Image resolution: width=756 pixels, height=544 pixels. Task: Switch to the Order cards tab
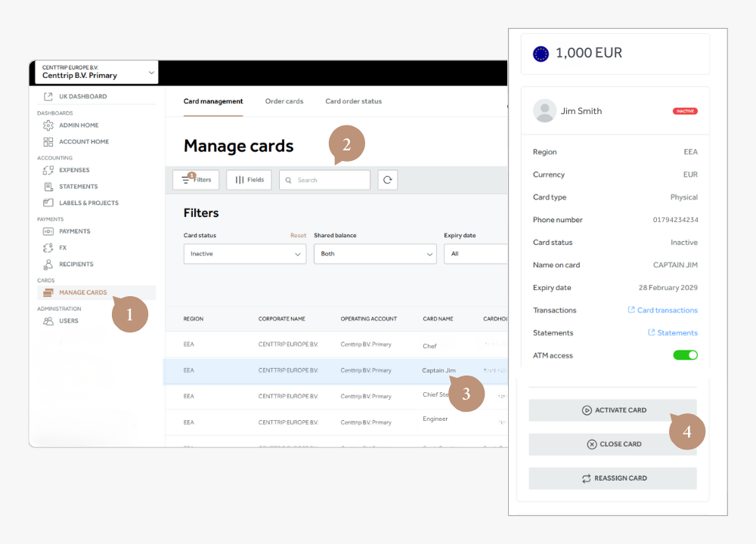pyautogui.click(x=284, y=101)
